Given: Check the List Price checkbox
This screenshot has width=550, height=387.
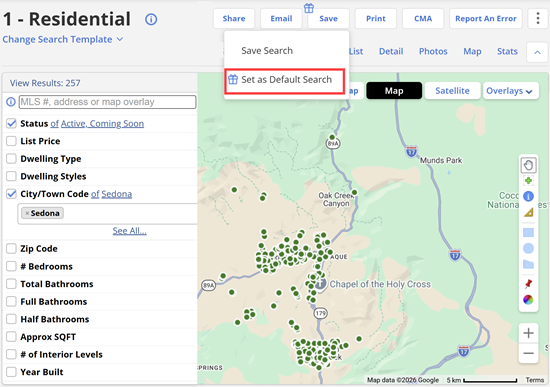Looking at the screenshot, I should tap(11, 141).
